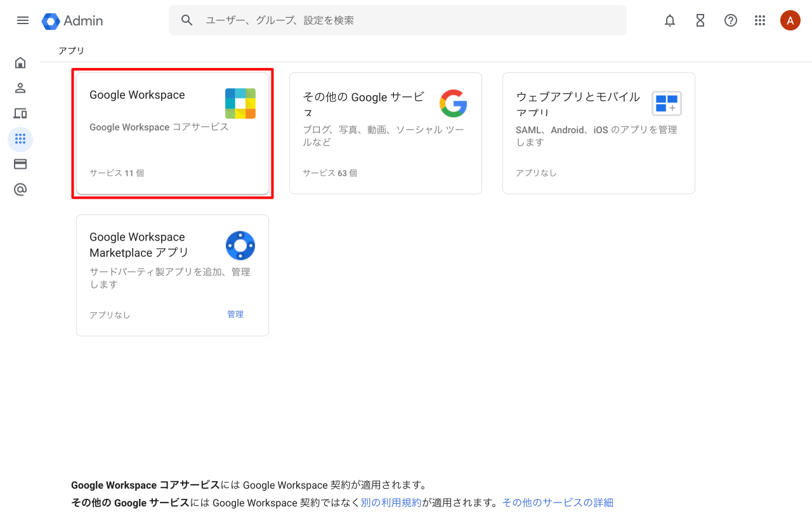Open the tasks hourglass icon
812x528 pixels.
[x=700, y=20]
